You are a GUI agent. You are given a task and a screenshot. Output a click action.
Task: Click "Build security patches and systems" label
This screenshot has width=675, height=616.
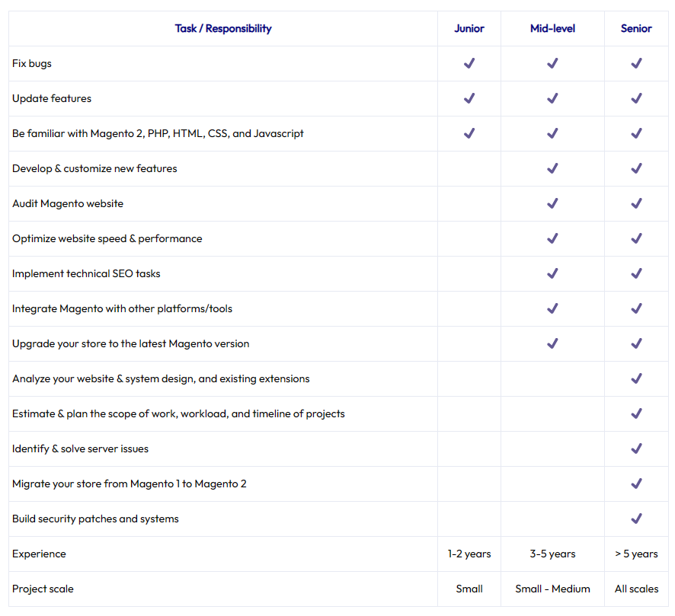tap(95, 519)
